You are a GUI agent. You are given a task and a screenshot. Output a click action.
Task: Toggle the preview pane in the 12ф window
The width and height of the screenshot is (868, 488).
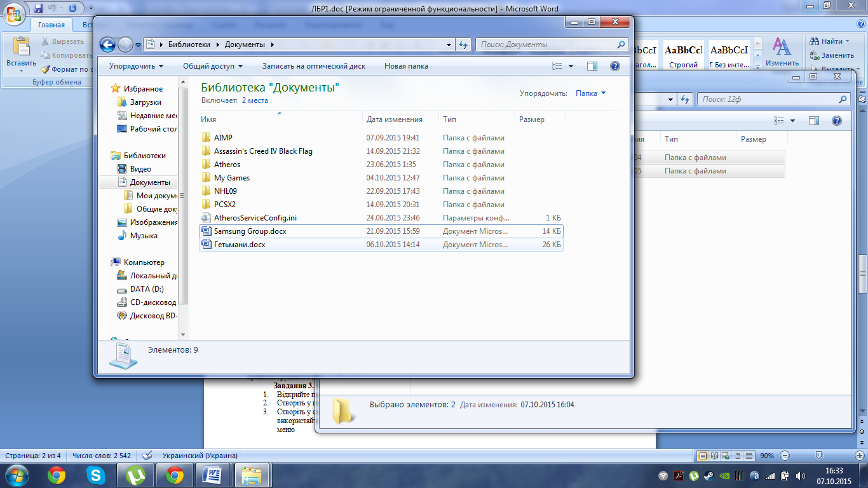coord(814,121)
